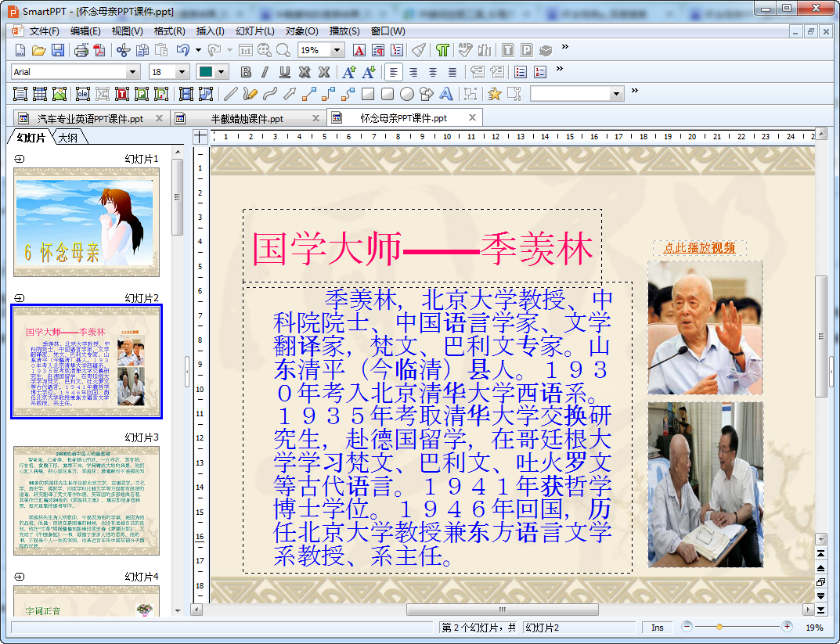Open the font color dropdown arrow
The height and width of the screenshot is (644, 840).
coord(221,72)
